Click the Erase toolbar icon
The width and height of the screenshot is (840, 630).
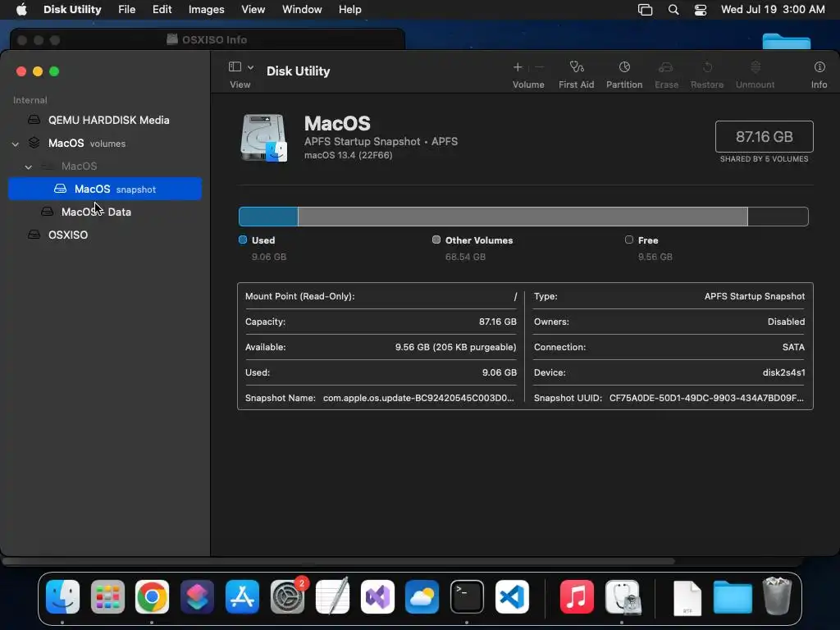coord(666,67)
